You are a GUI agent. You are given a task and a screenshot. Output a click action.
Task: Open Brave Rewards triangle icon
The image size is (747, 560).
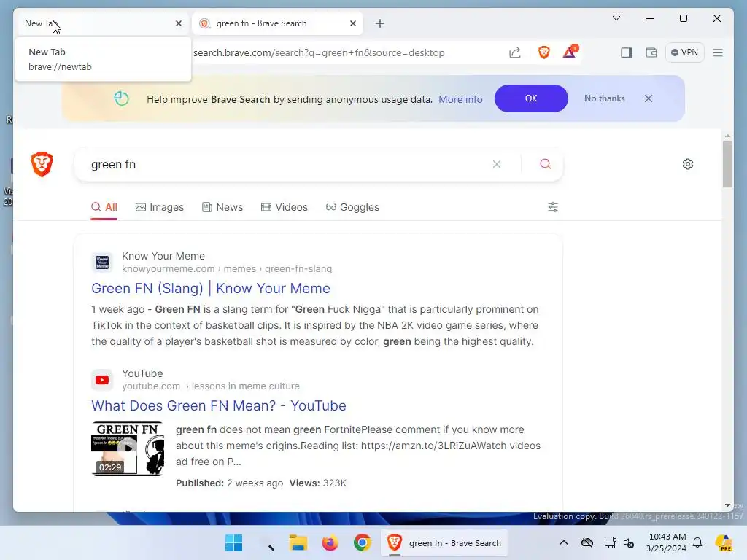tap(570, 52)
